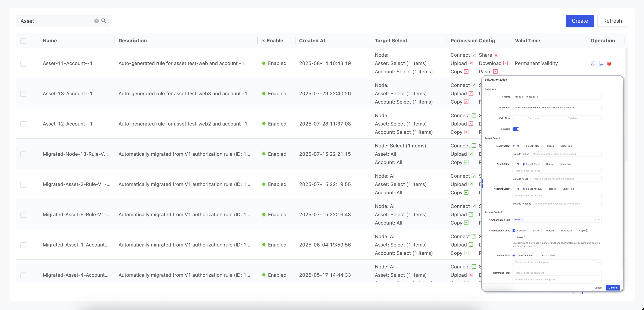Click the Created At column header

point(312,41)
